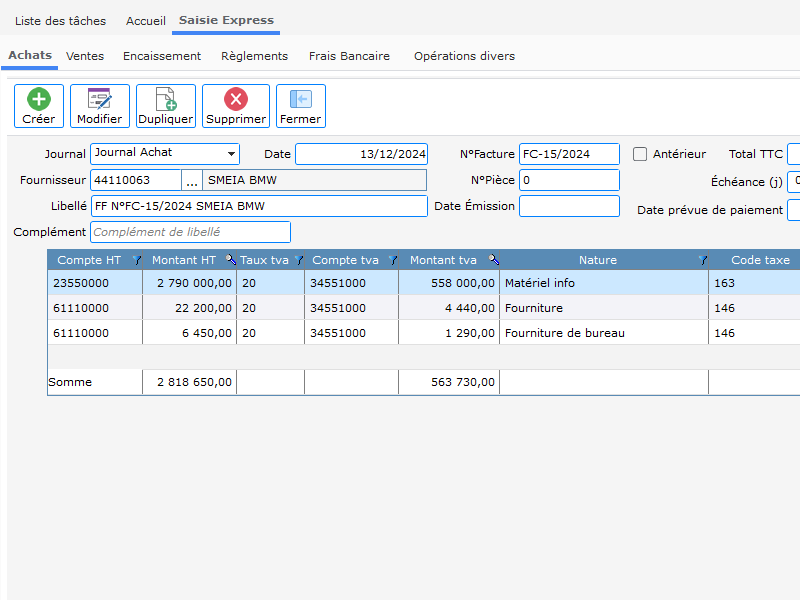
Task: Click the Complément de libellé field
Action: 190,232
